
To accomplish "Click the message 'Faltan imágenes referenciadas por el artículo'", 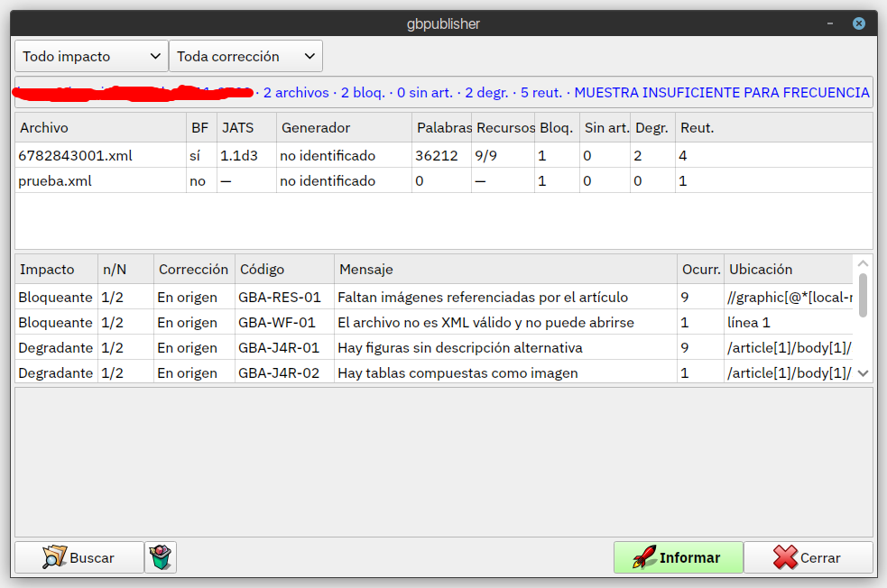I will point(483,297).
